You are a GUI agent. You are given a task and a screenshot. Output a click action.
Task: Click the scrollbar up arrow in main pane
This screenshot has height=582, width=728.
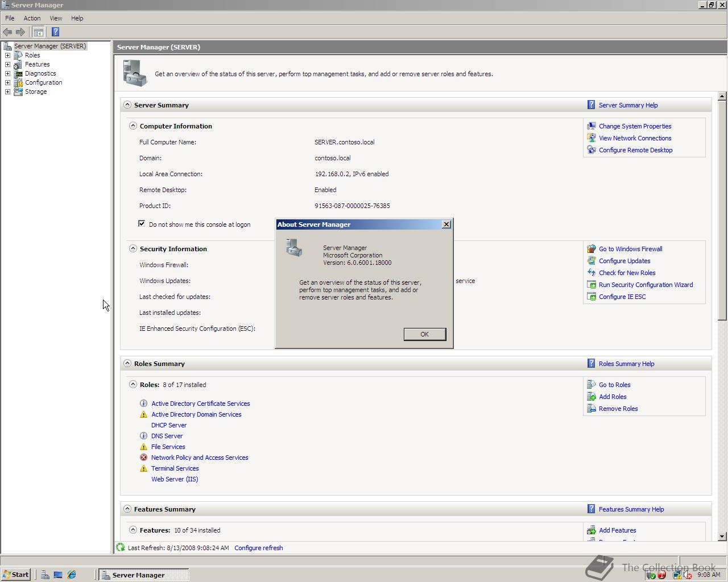[x=722, y=96]
